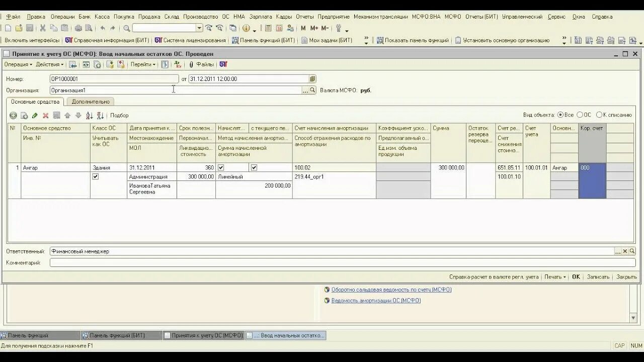The image size is (644, 362).
Task: Switch to 'Принятия к учету ОС (МСФО)' window in the window bar
Action: tap(204, 335)
